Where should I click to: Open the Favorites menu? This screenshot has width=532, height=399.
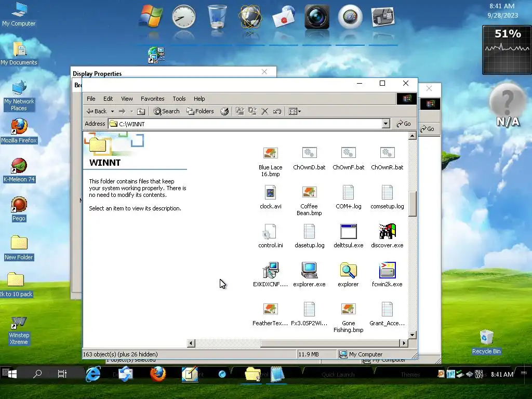coord(152,99)
